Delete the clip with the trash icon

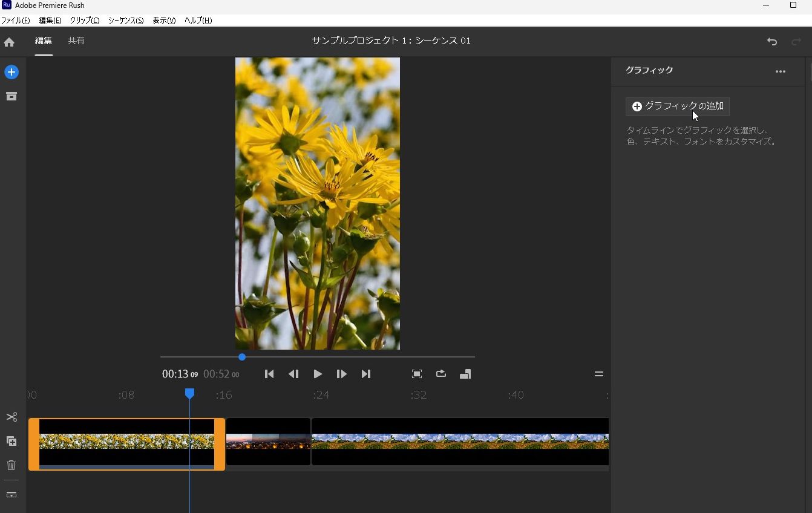tap(11, 465)
